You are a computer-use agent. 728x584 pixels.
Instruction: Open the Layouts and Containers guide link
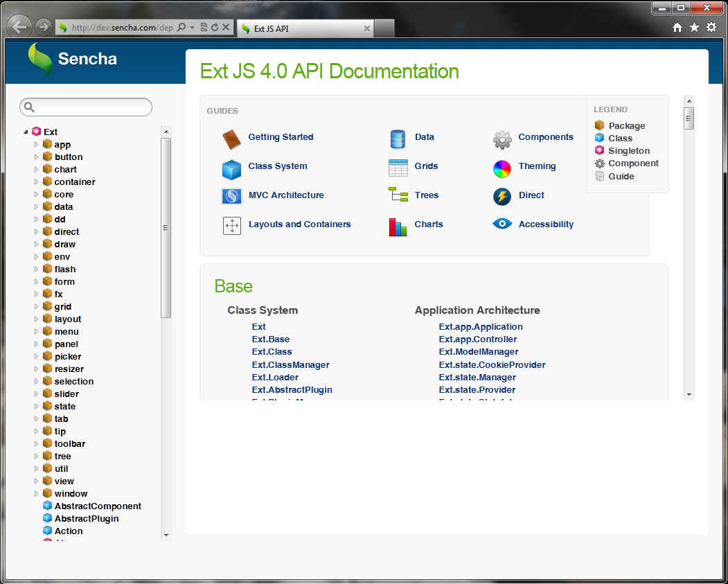click(x=300, y=224)
